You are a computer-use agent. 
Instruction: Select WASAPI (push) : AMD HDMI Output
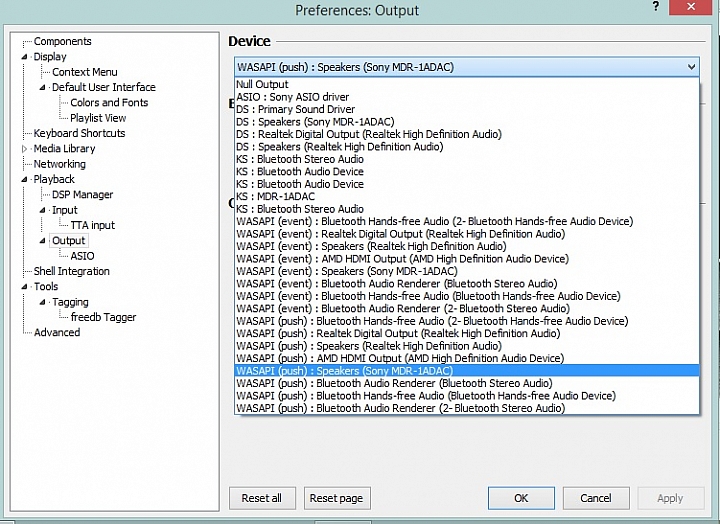[467, 358]
